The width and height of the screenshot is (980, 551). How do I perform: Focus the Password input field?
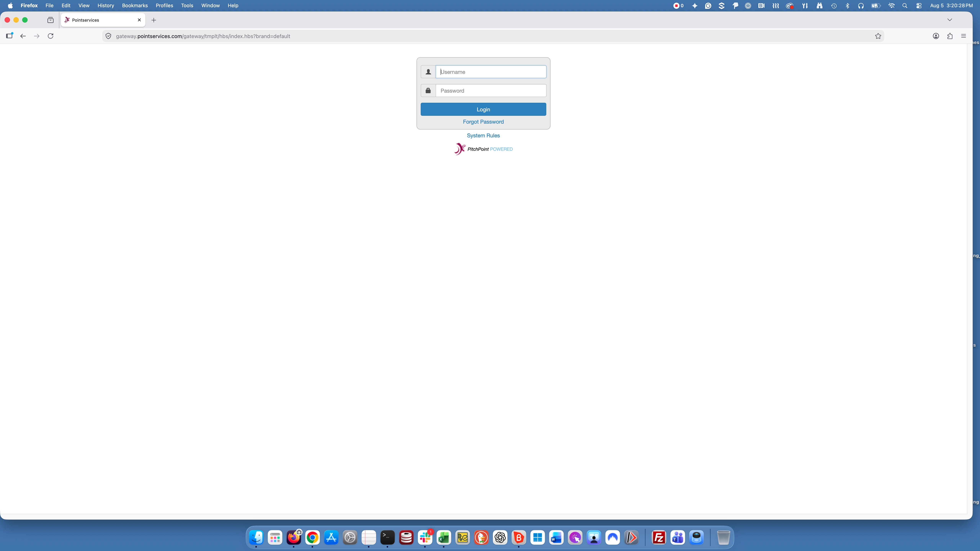click(491, 90)
